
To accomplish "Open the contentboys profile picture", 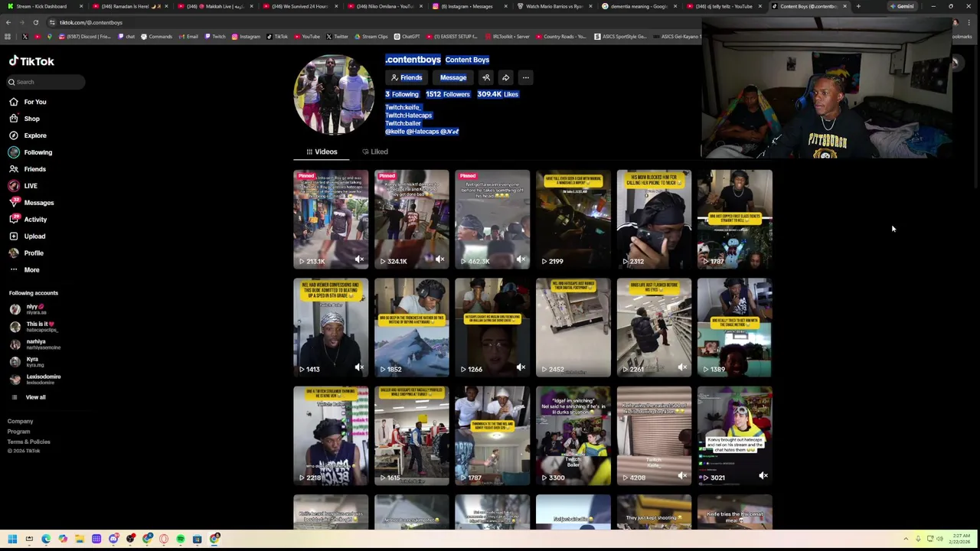I will coord(333,95).
